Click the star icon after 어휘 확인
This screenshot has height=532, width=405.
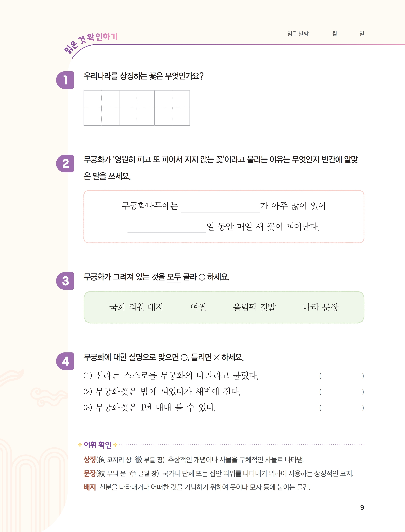(x=115, y=445)
